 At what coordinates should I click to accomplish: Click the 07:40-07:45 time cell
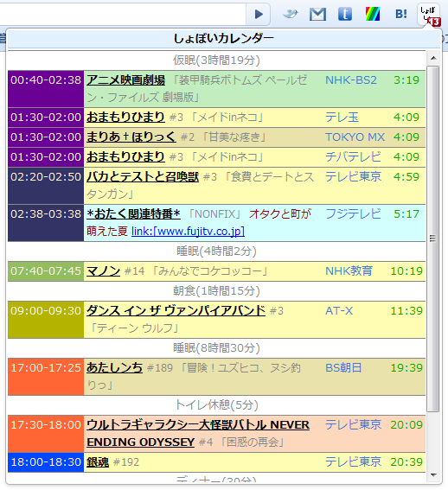pyautogui.click(x=46, y=271)
